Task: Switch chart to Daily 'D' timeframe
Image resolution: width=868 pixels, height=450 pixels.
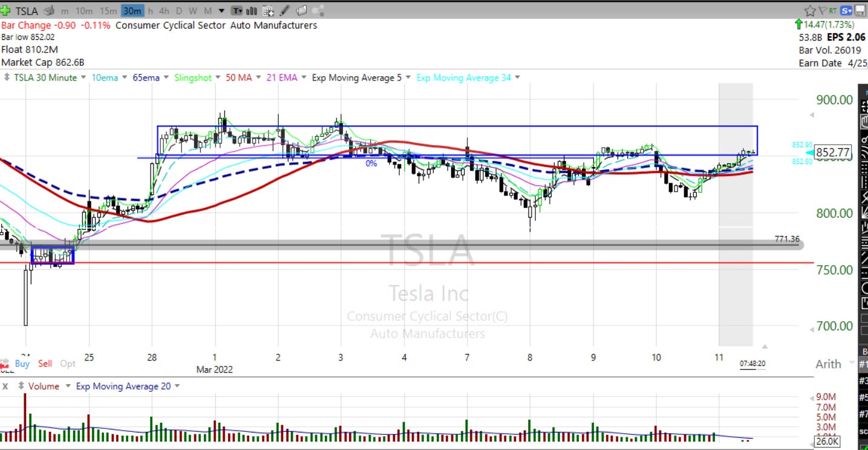Action: click(x=180, y=11)
